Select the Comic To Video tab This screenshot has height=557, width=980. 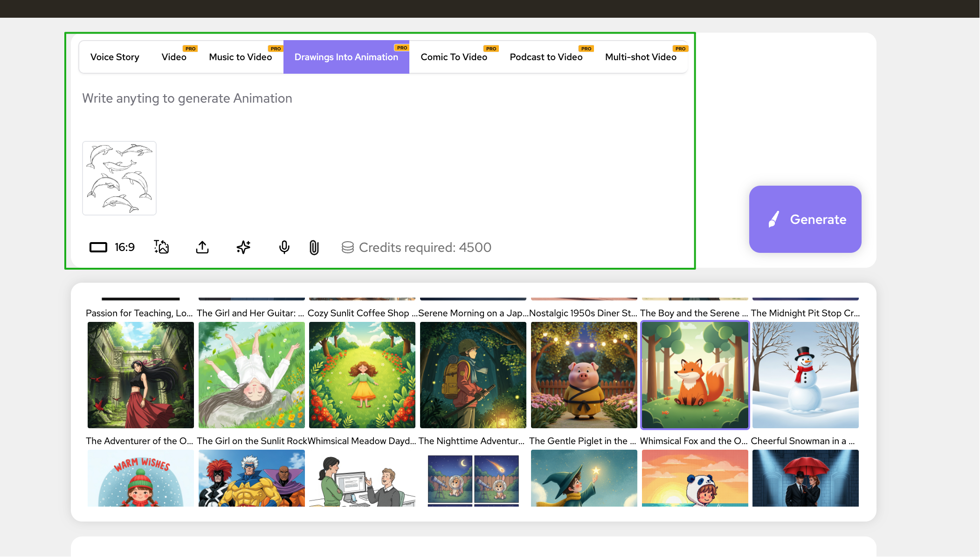pyautogui.click(x=454, y=57)
